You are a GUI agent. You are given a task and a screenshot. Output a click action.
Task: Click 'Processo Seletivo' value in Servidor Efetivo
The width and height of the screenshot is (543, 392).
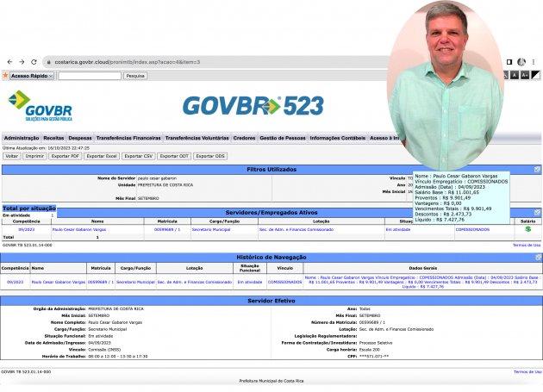tap(376, 343)
